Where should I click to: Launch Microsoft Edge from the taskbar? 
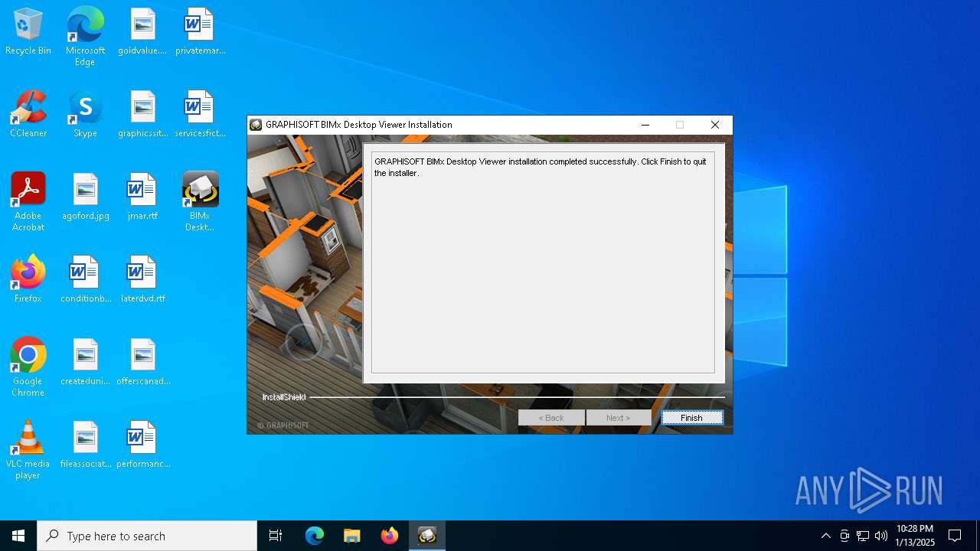pos(315,536)
